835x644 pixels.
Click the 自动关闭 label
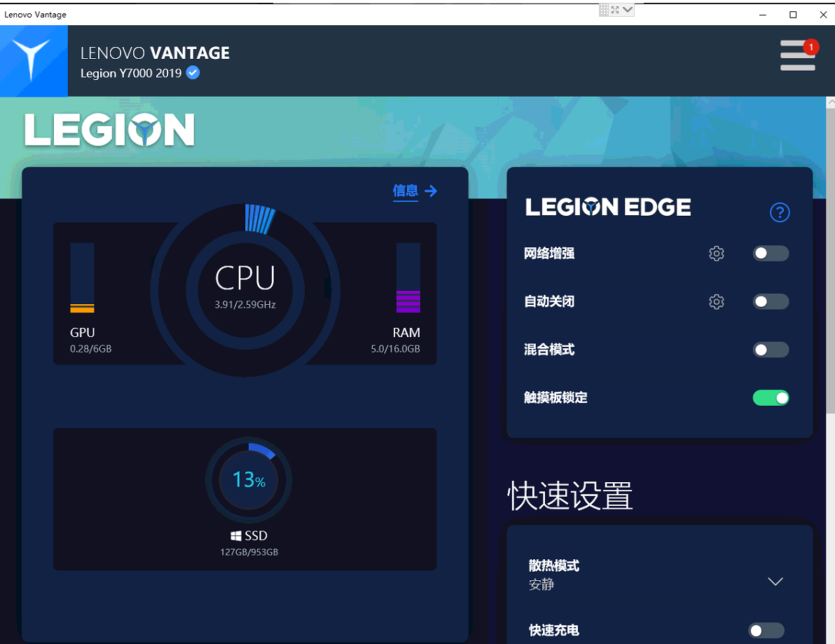click(549, 302)
